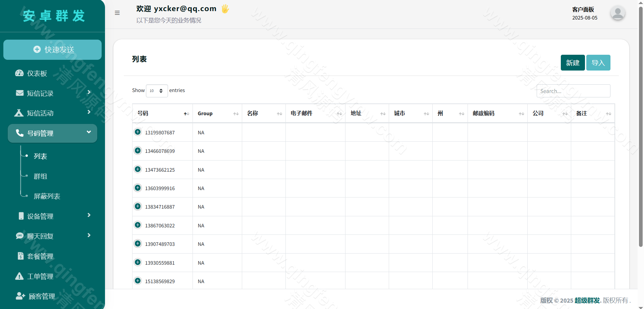Select the 群组 submenu item
The width and height of the screenshot is (644, 309).
tap(40, 176)
